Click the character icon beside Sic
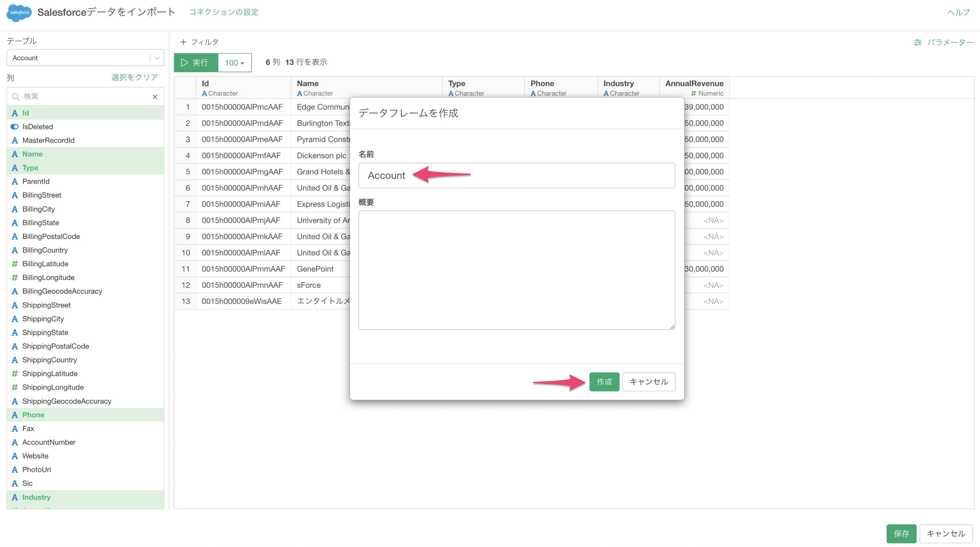The width and height of the screenshot is (980, 547). [x=15, y=483]
